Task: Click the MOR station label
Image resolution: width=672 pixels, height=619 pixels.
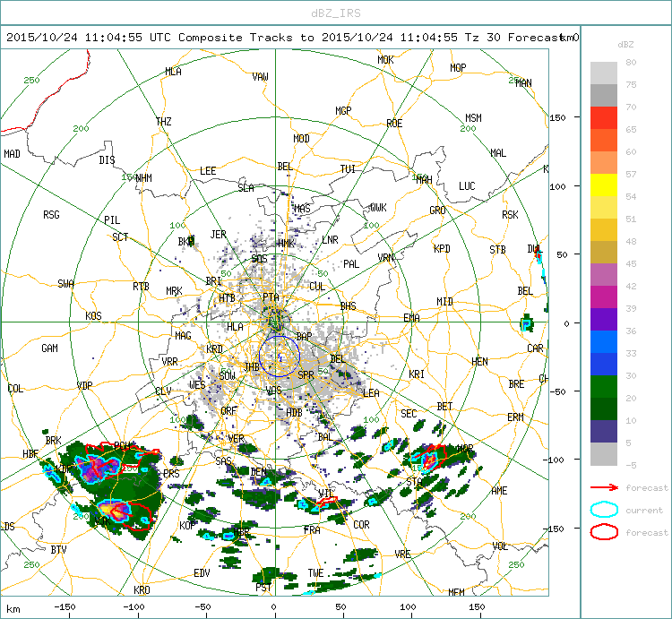Action: click(x=465, y=449)
